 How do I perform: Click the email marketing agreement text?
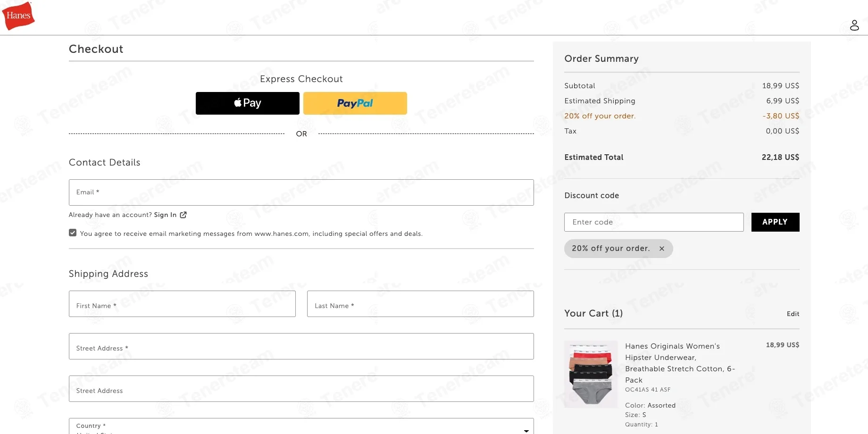(251, 234)
